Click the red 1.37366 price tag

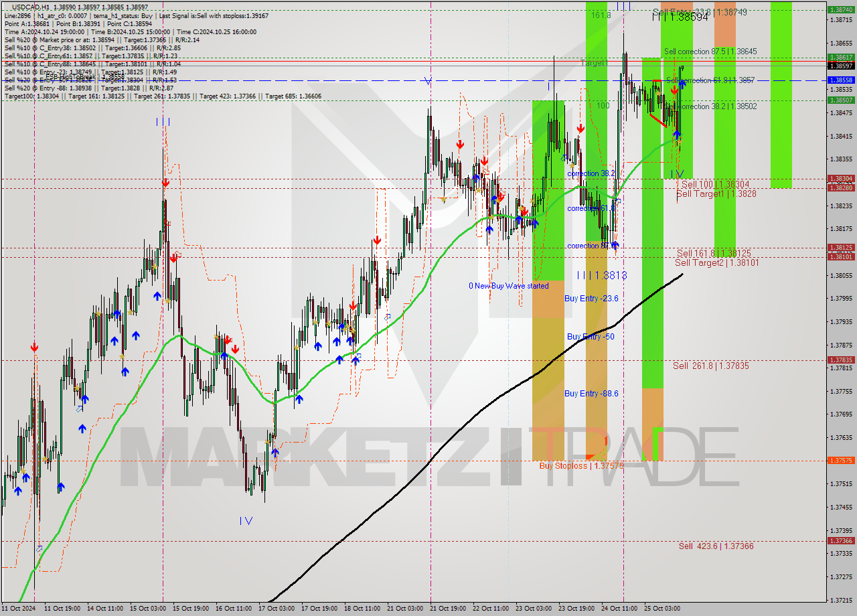point(840,541)
